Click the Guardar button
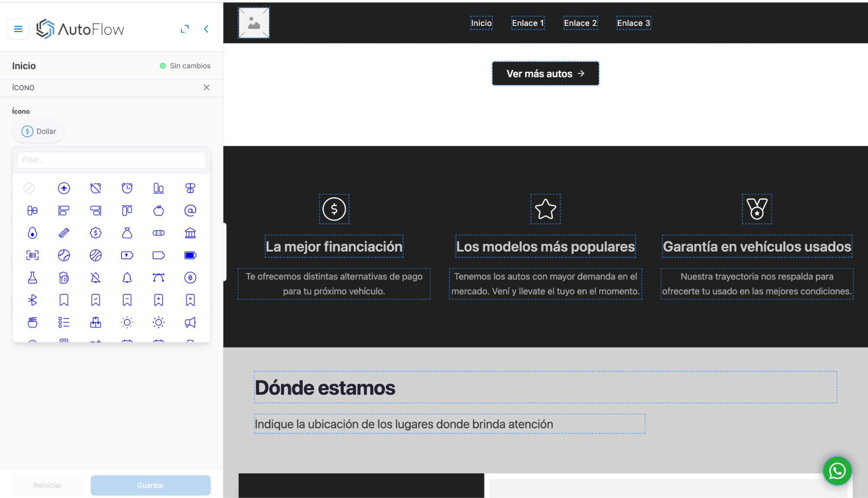Viewport: 868px width, 498px height. [x=151, y=485]
